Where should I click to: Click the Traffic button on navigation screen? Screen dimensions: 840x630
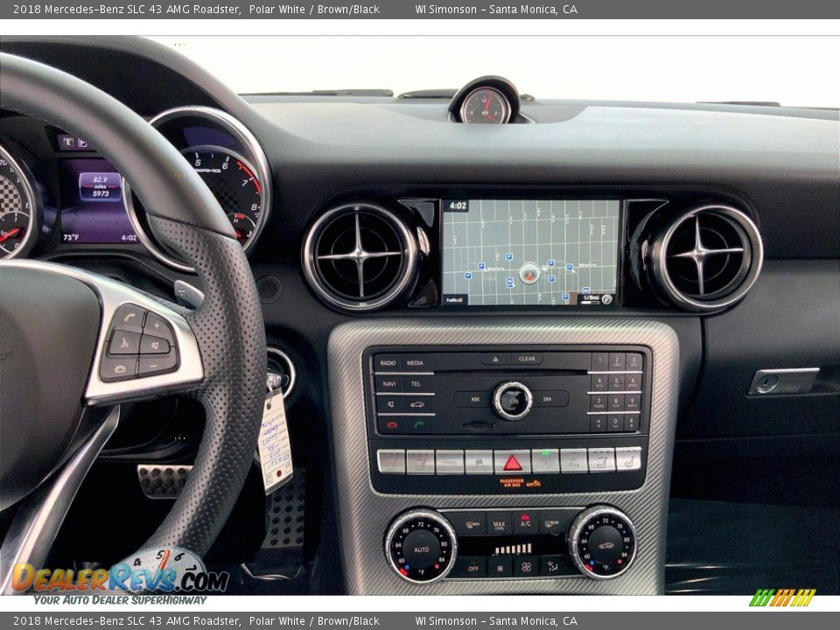(454, 300)
